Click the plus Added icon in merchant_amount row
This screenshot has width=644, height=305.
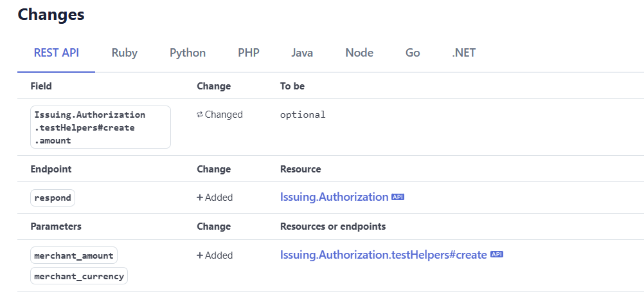pyautogui.click(x=200, y=255)
